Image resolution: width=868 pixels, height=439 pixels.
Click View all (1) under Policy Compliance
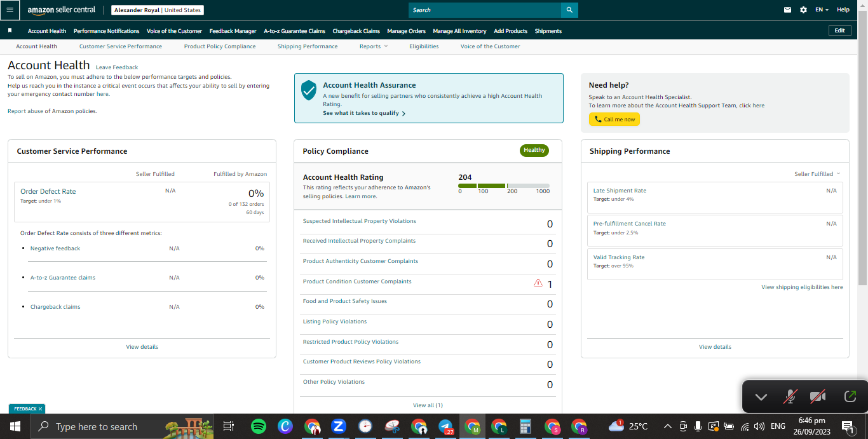[428, 405]
